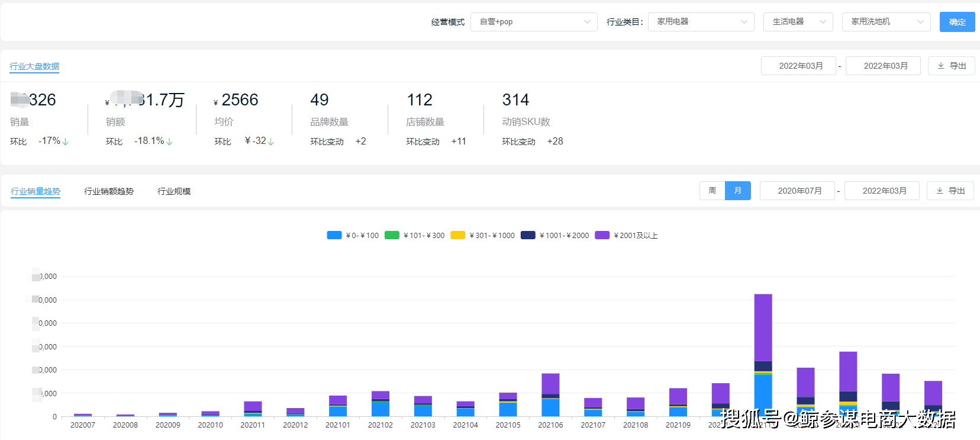Viewport: 980px width, 440px height.
Task: Click the 202007 axis label
Action: pyautogui.click(x=83, y=425)
